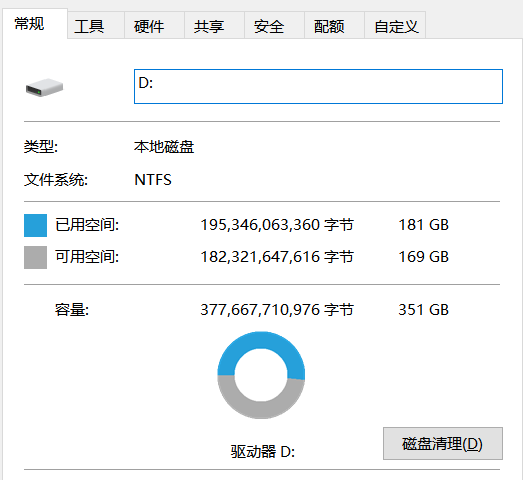
Task: Click the 本地磁盘 type value
Action: pyautogui.click(x=164, y=147)
